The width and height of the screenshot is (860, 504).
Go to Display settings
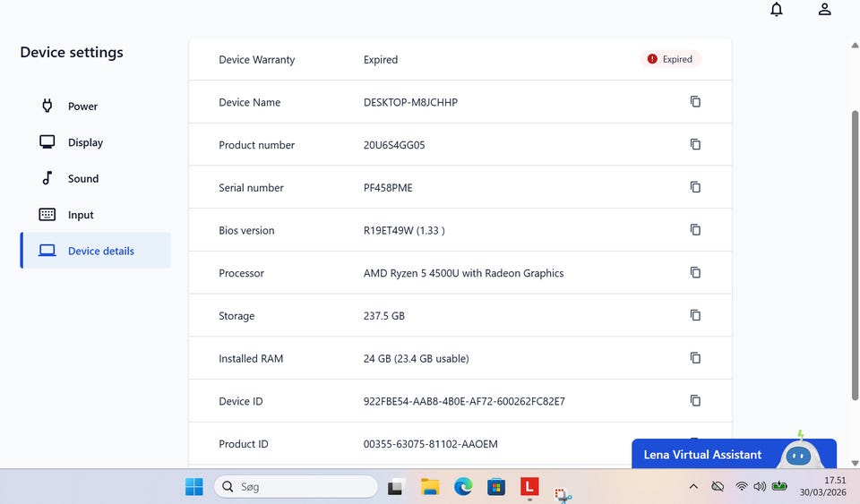(x=85, y=142)
